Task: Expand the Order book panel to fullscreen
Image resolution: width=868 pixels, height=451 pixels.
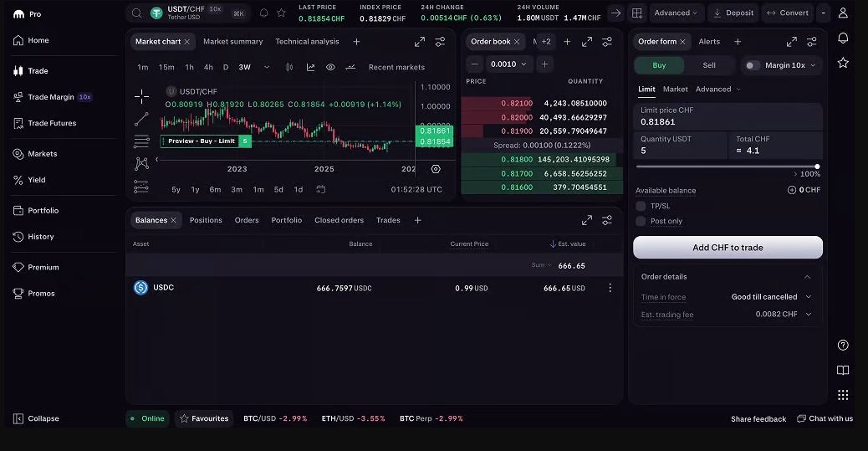Action: point(587,42)
